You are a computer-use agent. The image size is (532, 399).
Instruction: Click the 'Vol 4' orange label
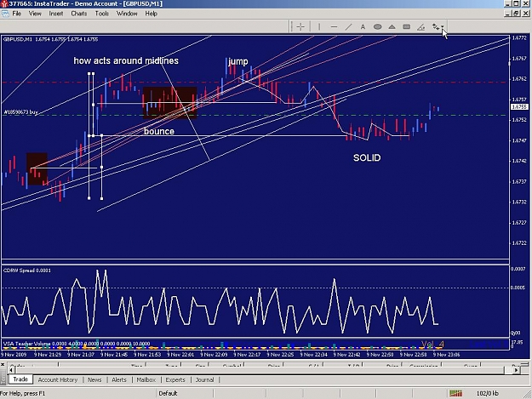pos(432,345)
